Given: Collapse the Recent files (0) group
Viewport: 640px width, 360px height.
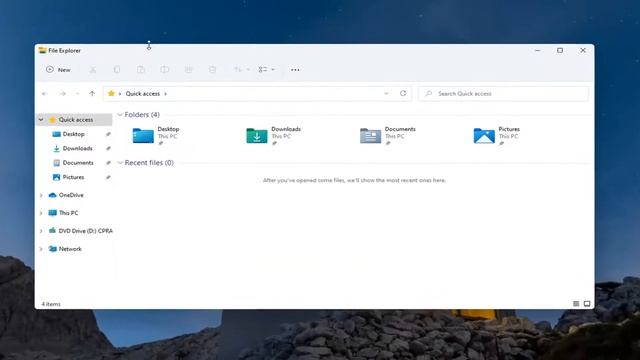Looking at the screenshot, I should [120, 163].
